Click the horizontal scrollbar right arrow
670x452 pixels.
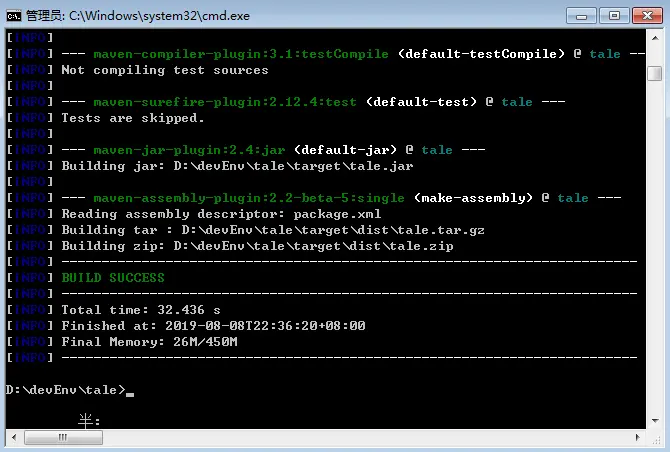pyautogui.click(x=638, y=437)
